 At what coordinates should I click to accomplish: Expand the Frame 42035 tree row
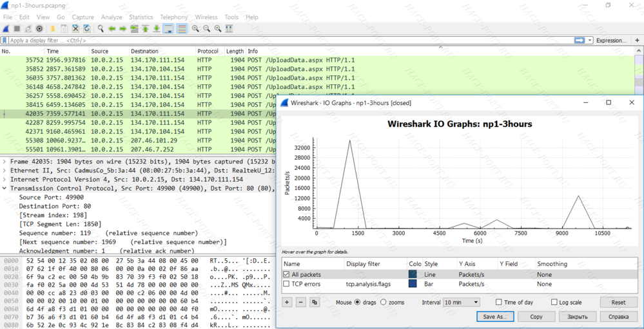click(4, 162)
